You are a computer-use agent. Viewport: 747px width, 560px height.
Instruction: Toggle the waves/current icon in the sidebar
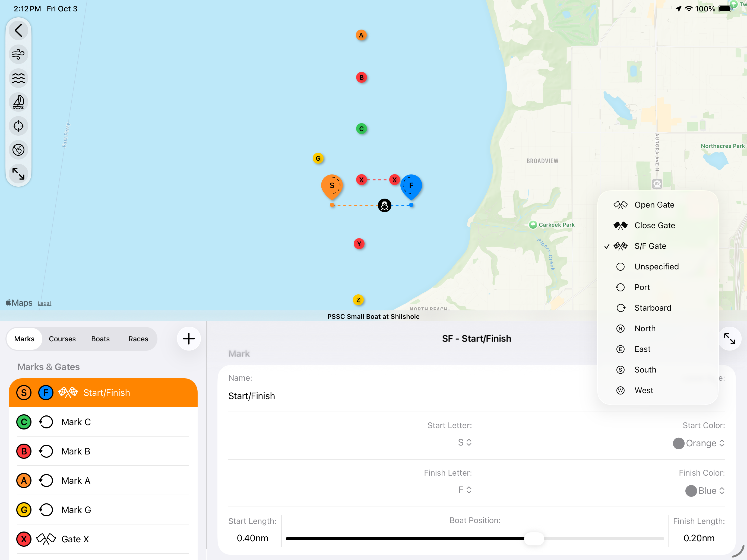(18, 78)
